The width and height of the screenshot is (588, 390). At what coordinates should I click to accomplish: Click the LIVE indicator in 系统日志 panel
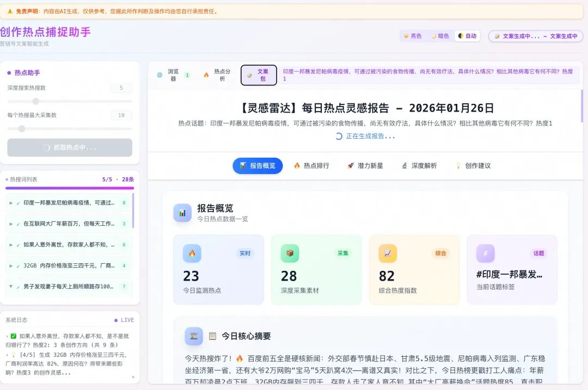click(x=124, y=320)
